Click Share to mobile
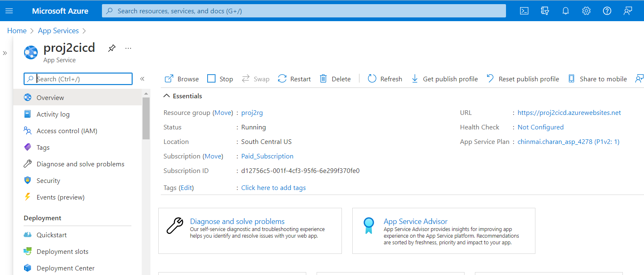The image size is (644, 275). coord(597,79)
